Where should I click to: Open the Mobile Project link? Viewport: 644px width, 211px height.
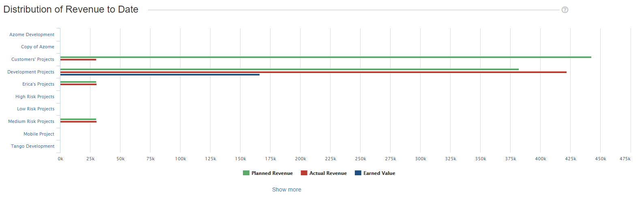pyautogui.click(x=39, y=134)
